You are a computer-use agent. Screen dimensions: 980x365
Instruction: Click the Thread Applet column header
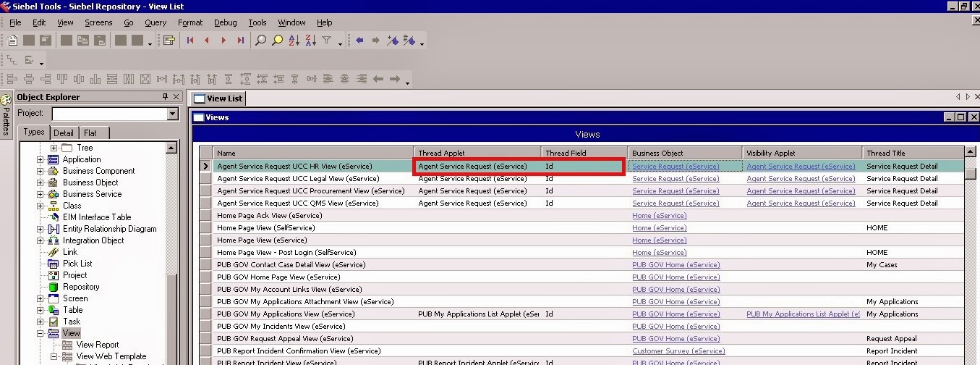point(478,154)
